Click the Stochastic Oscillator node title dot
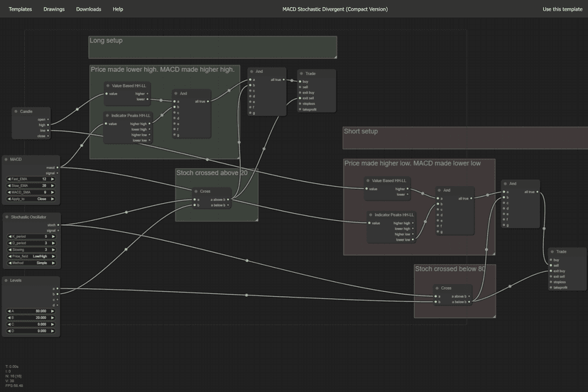The height and width of the screenshot is (392, 588). click(7, 217)
